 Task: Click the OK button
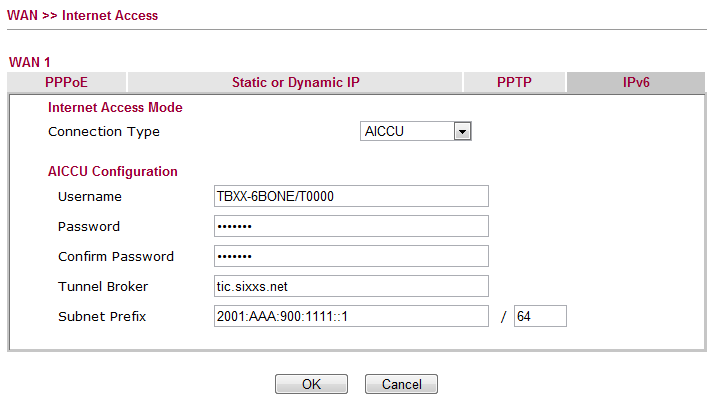(x=311, y=384)
